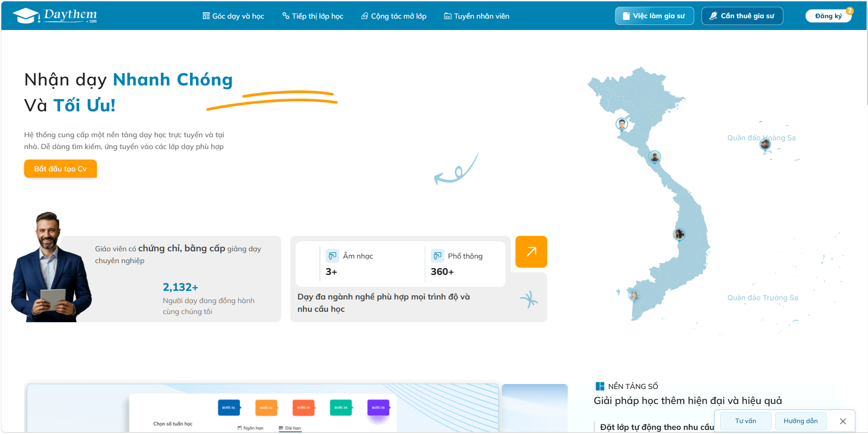The image size is (868, 434).
Task: Click the Phổ thông subject icon
Action: tap(438, 256)
